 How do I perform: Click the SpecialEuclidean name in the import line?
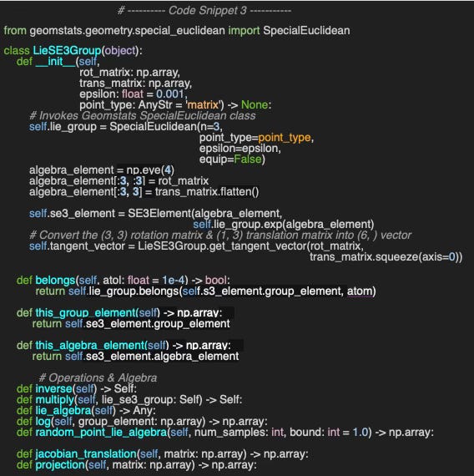point(306,31)
